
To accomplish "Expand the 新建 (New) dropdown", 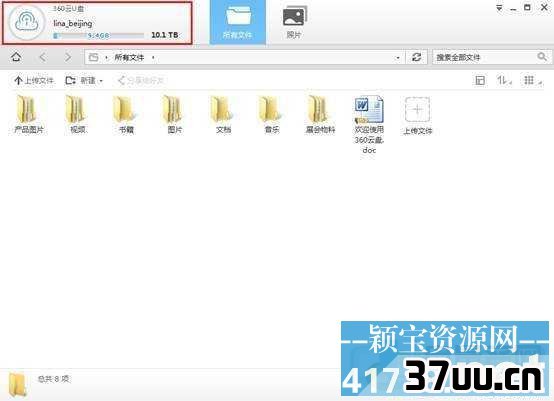I will coord(101,81).
